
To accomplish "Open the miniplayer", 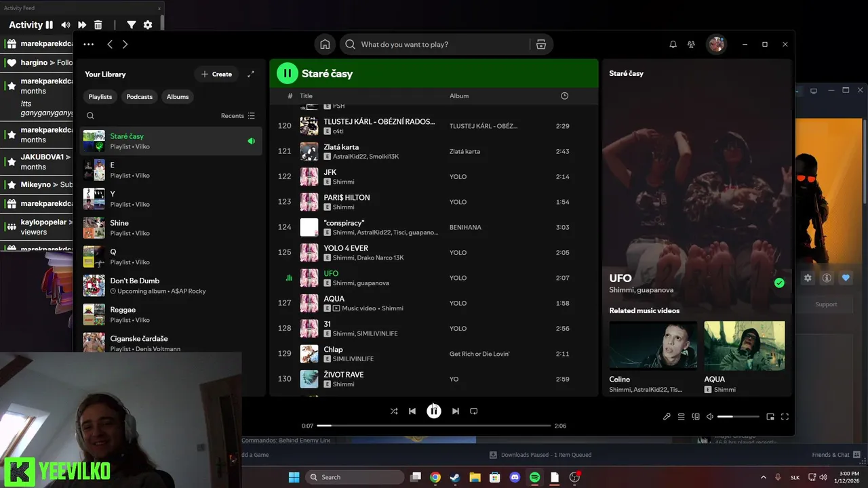I will tap(770, 417).
